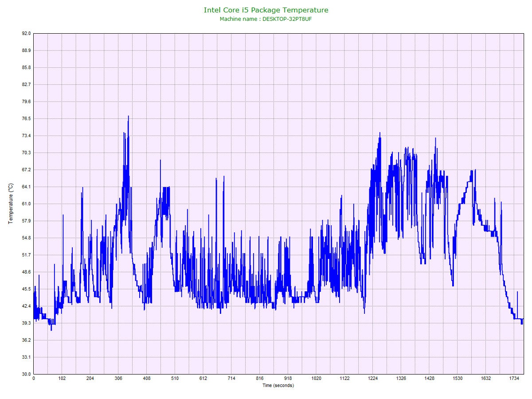Click the 1020 x-axis tick label

(x=316, y=379)
